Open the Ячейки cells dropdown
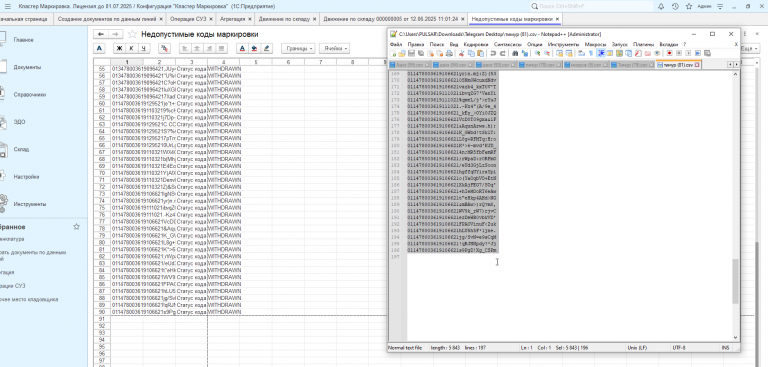The image size is (768, 367). click(x=335, y=49)
